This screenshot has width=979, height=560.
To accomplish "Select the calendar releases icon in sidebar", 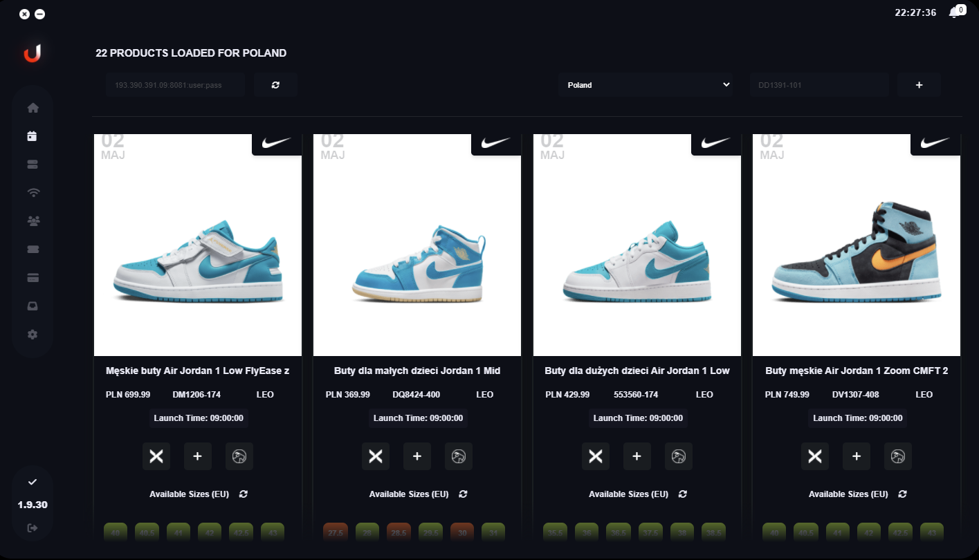I will 33,136.
